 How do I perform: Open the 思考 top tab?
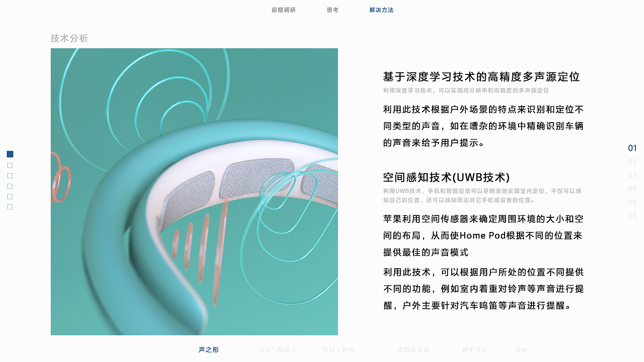[x=333, y=10]
